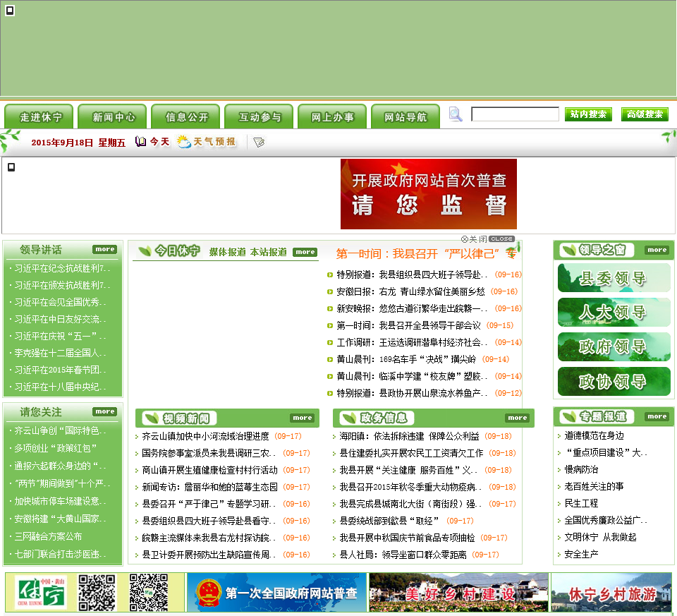The width and height of the screenshot is (677, 616).
Task: Open 习近平在2015年春节团.. link
Action: (x=59, y=370)
